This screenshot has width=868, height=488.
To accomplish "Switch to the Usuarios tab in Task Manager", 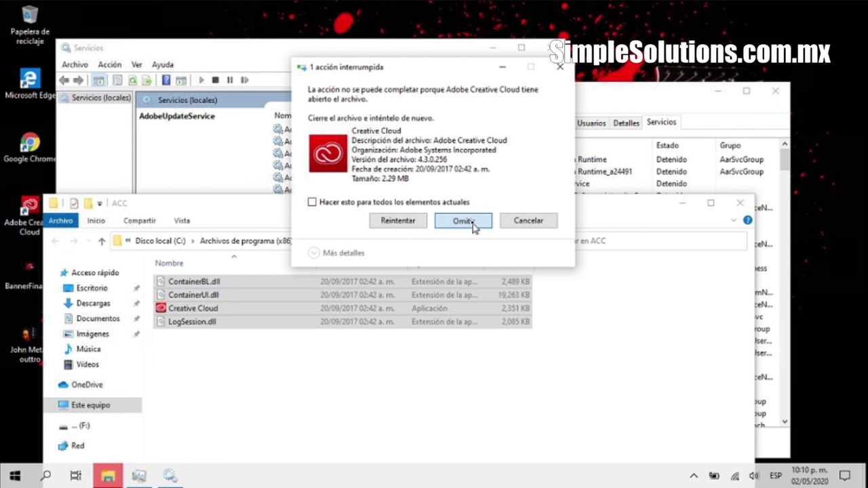I will coord(591,123).
